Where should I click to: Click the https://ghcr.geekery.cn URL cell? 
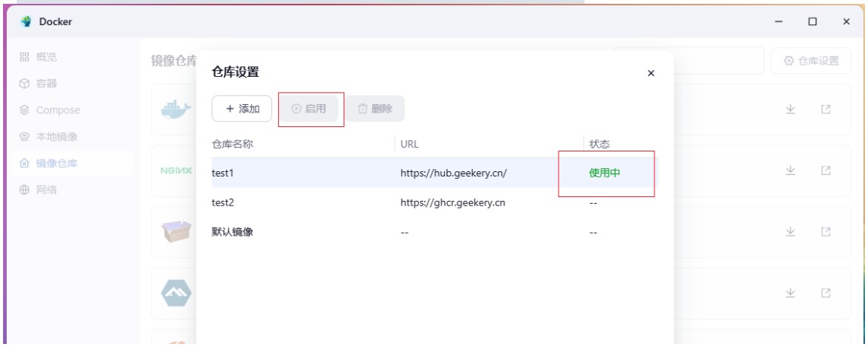(453, 202)
